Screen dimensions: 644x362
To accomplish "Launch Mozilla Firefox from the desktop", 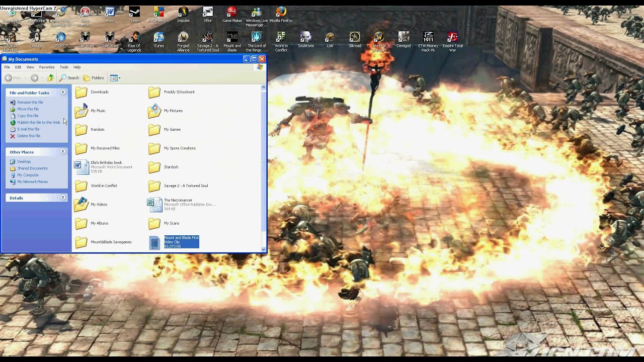I will pyautogui.click(x=281, y=15).
